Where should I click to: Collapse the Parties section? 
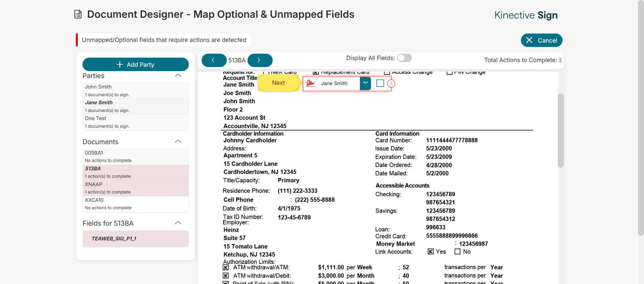(178, 76)
